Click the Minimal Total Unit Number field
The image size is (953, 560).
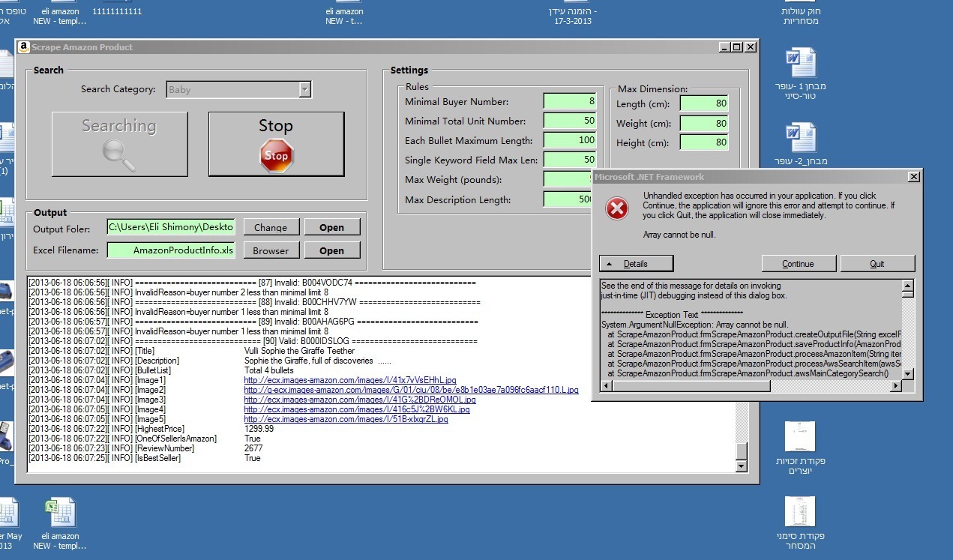(x=570, y=121)
